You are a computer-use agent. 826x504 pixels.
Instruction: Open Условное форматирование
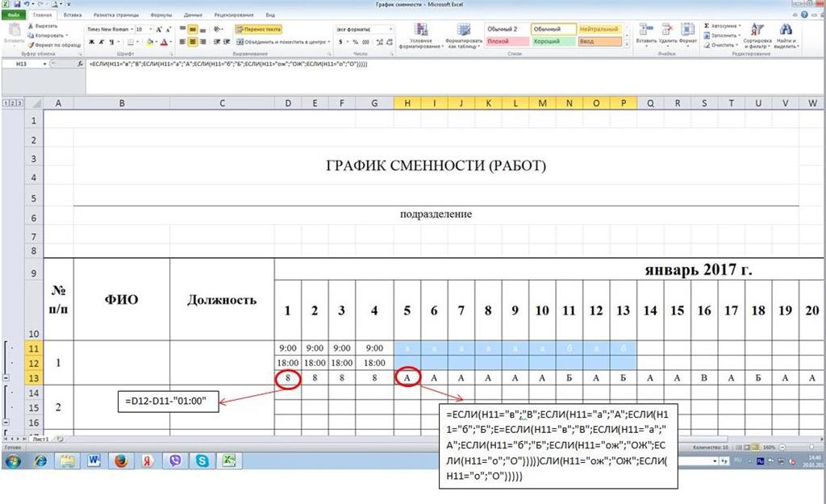click(x=420, y=35)
